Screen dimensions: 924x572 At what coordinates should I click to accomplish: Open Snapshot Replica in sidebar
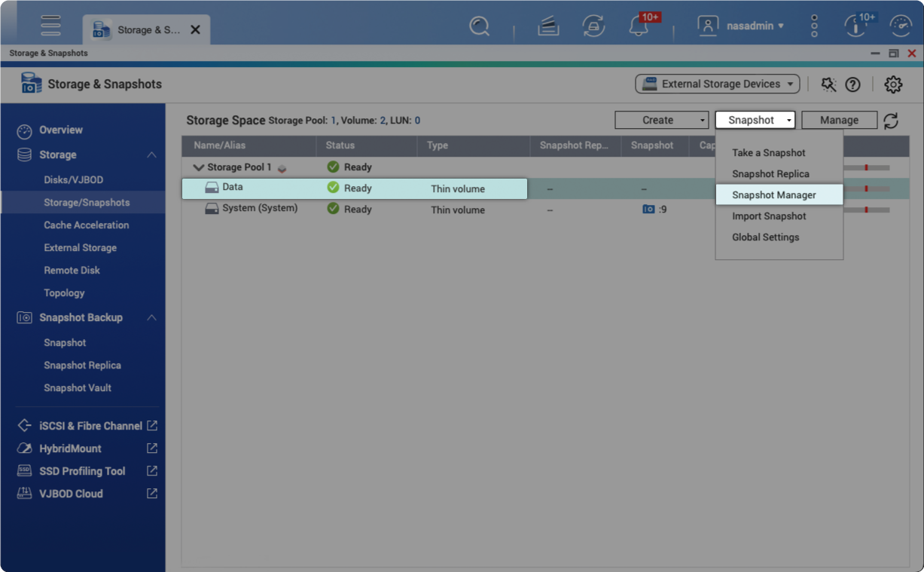tap(83, 366)
